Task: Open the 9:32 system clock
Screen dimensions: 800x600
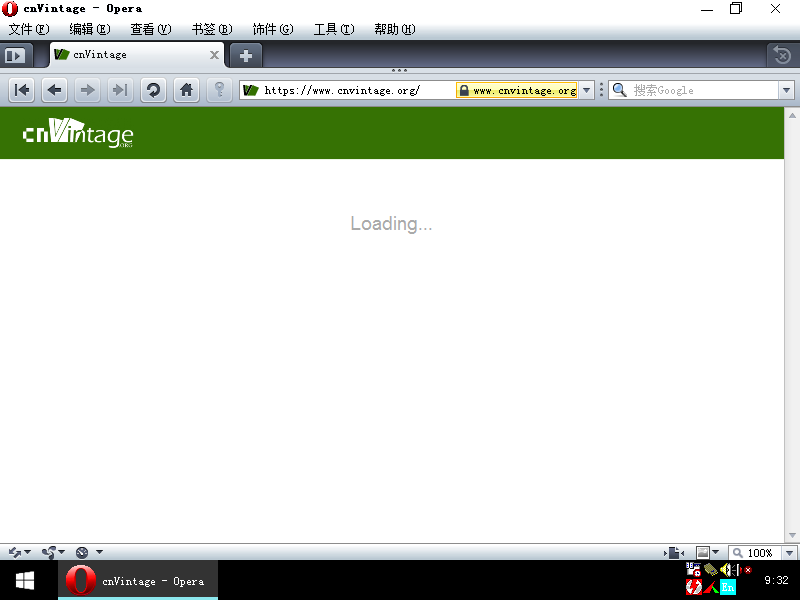Action: (776, 580)
